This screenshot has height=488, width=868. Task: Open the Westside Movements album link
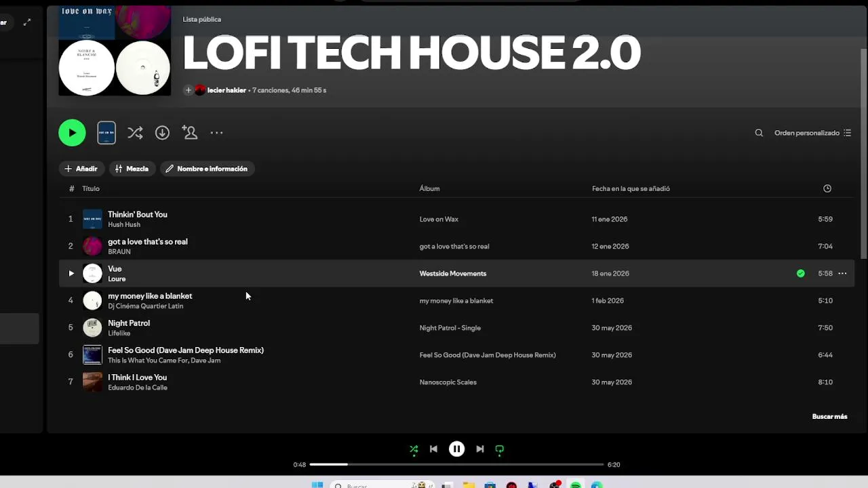[x=453, y=273]
